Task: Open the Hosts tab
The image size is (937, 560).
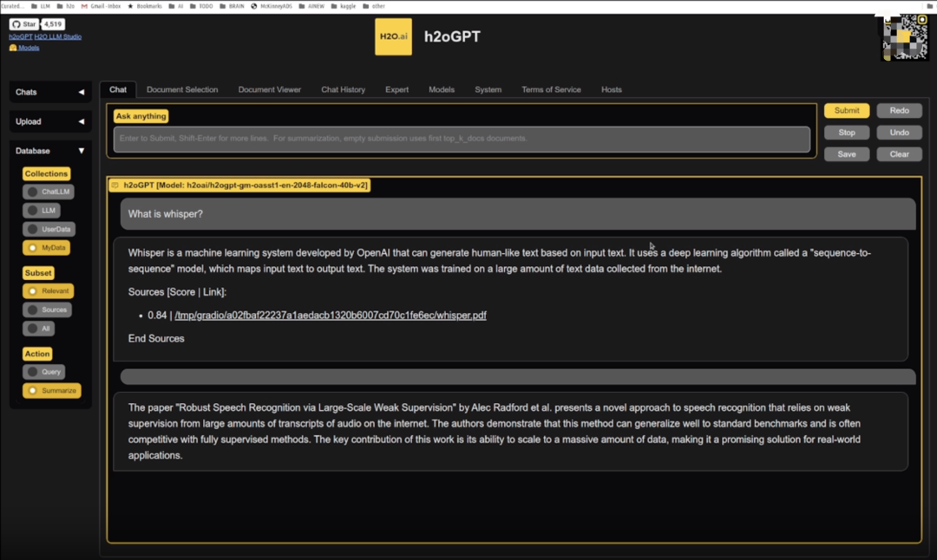Action: [612, 89]
